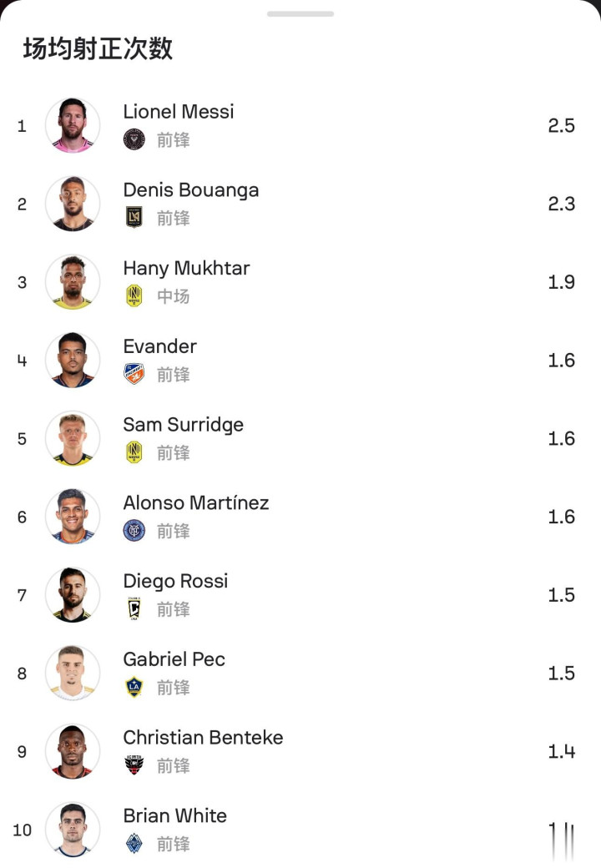Image resolution: width=601 pixels, height=868 pixels.
Task: Click the LAFC club badge icon
Action: click(134, 218)
